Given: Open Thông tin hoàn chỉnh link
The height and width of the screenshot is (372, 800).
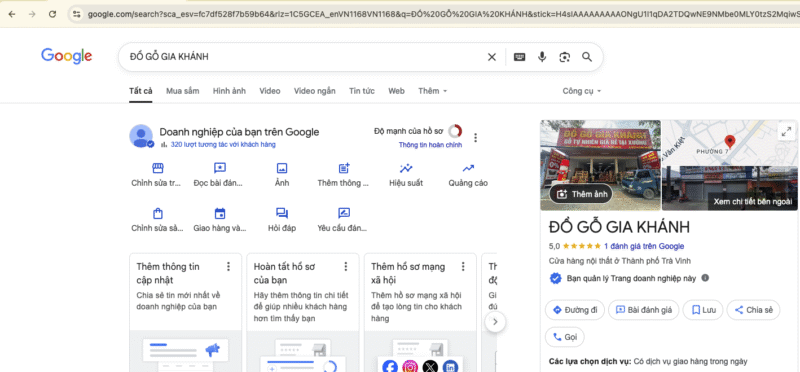Looking at the screenshot, I should [431, 145].
